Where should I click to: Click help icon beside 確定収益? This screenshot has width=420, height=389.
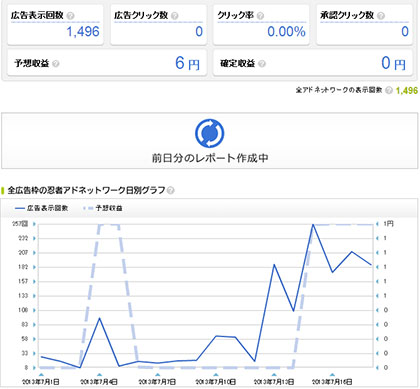click(262, 63)
